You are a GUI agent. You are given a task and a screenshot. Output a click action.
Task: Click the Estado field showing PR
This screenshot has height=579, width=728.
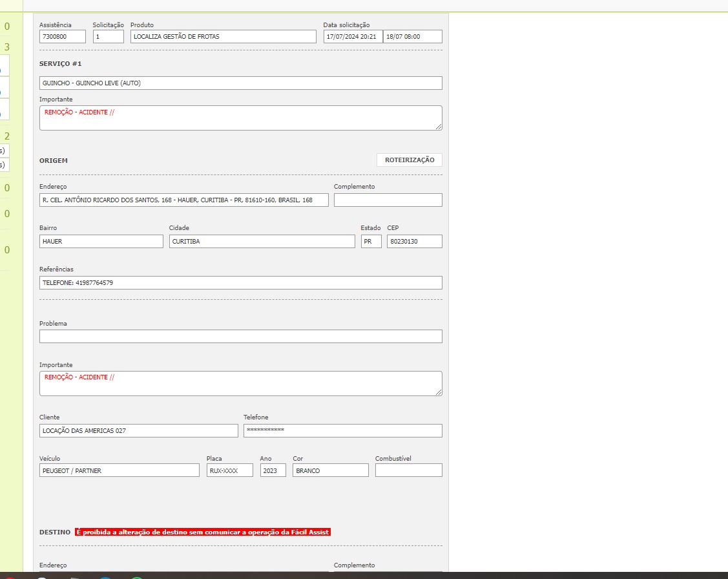pyautogui.click(x=371, y=242)
